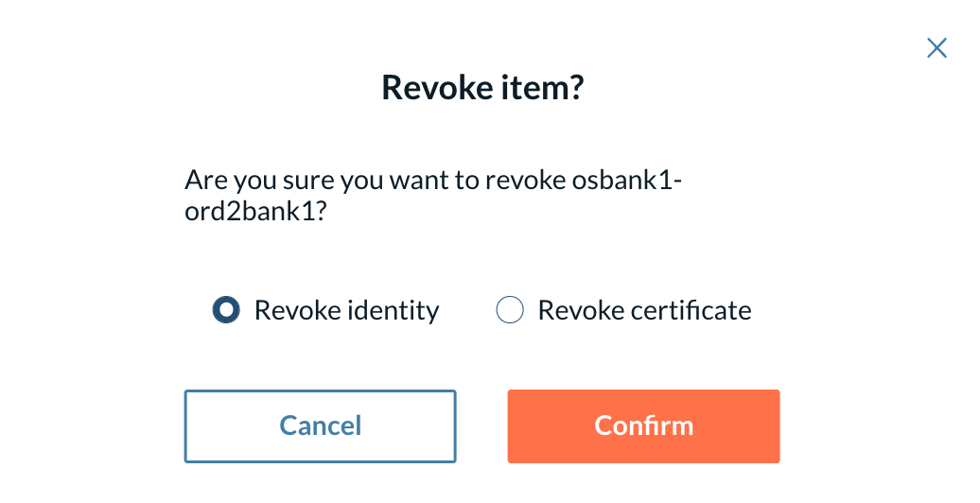Viewport: 980px width, 503px height.
Task: Click the 'Revoke item?' dialog heading
Action: (482, 87)
